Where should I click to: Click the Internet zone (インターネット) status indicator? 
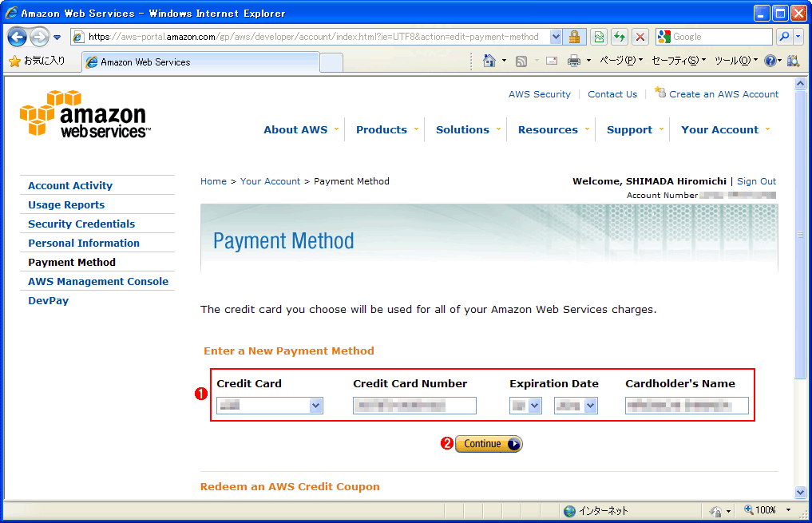coord(596,511)
